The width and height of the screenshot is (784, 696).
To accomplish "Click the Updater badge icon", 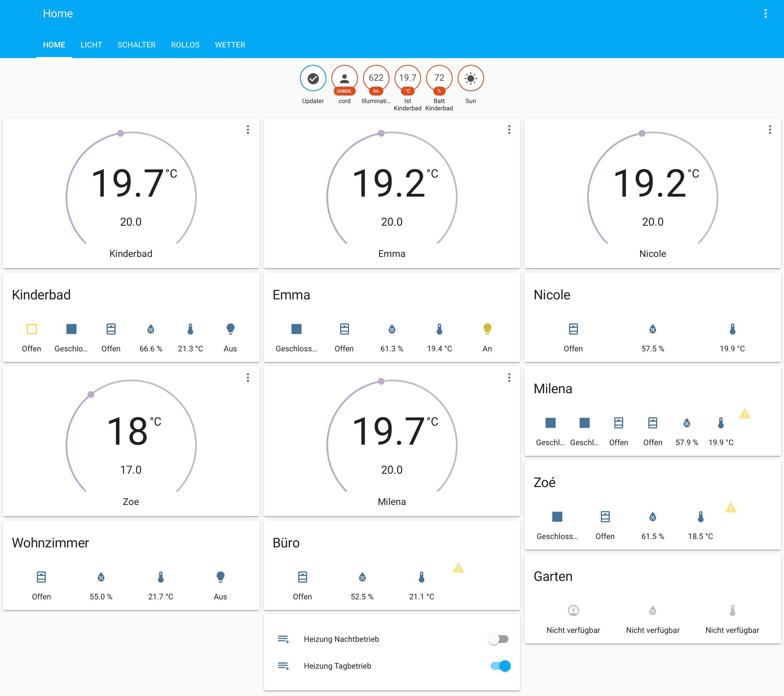I will pos(313,78).
